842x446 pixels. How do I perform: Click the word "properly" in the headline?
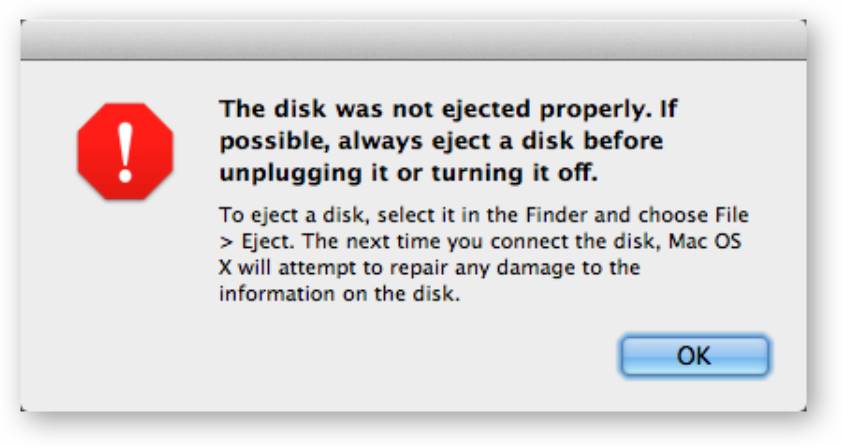point(591,111)
